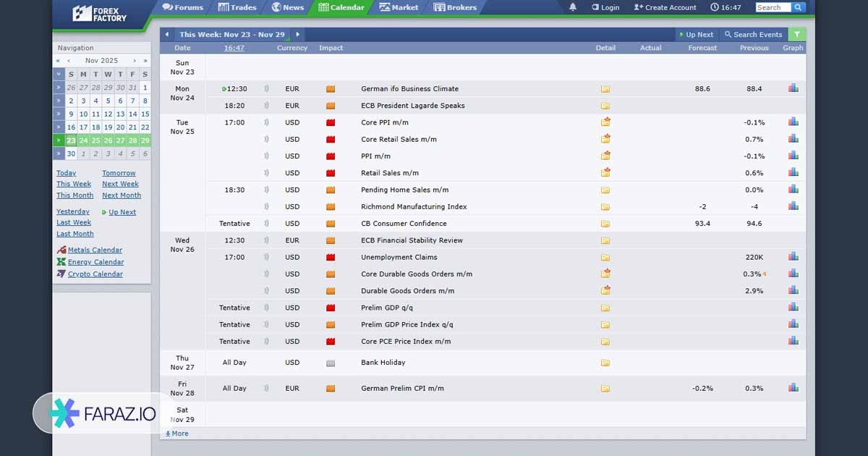Toggle sound alert for ECB President Lagarde Speaks
The height and width of the screenshot is (456, 868).
tap(266, 106)
